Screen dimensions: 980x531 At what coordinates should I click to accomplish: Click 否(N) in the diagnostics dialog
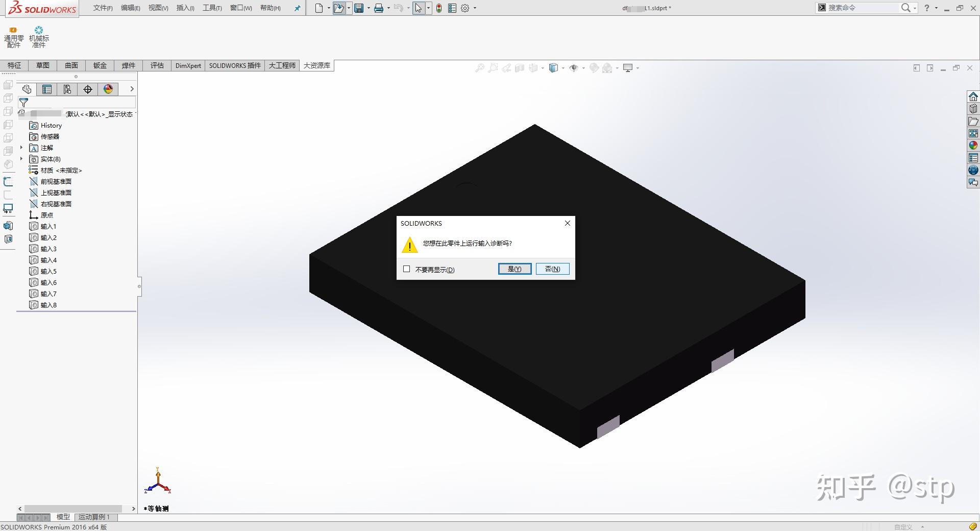click(x=552, y=269)
